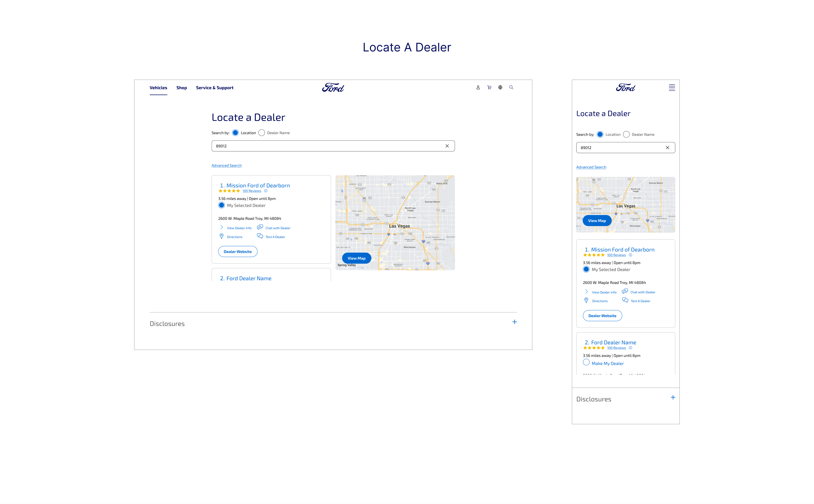Open Vehicles menu in desktop nav
The width and height of the screenshot is (814, 504).
tap(158, 88)
